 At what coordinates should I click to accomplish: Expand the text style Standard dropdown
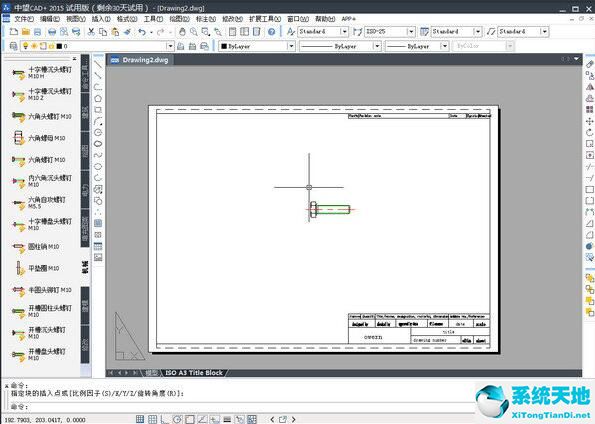(x=344, y=32)
